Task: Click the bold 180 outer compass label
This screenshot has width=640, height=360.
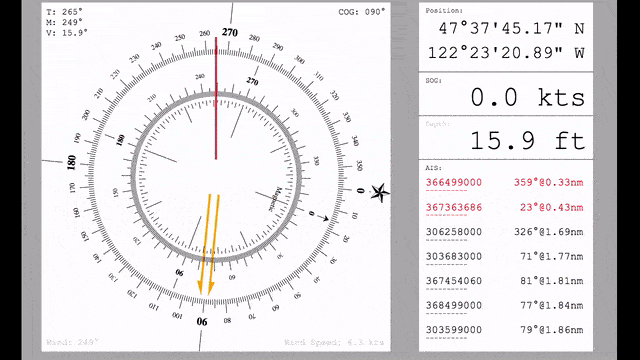Action: [71, 162]
